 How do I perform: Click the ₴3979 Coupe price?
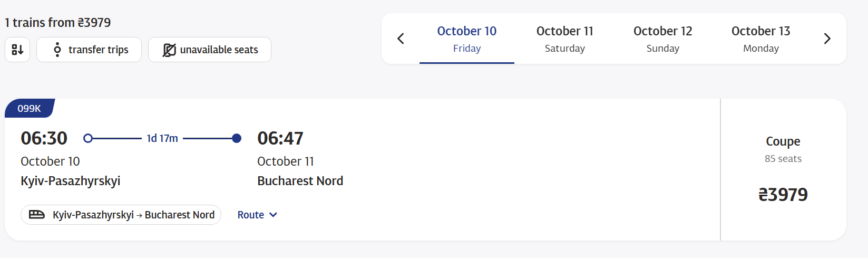click(783, 195)
